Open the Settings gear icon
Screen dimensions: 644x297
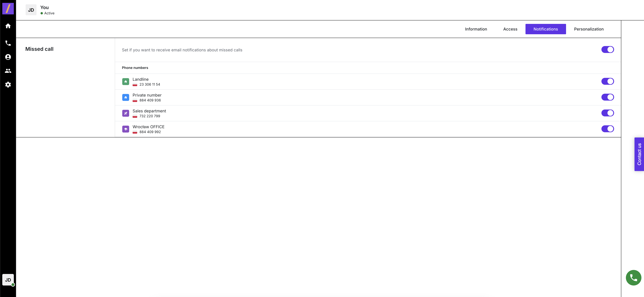click(x=8, y=85)
